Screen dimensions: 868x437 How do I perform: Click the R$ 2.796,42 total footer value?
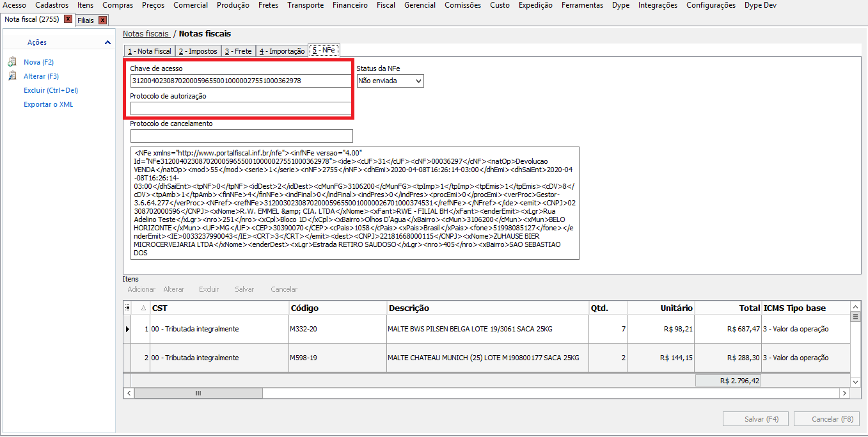coord(728,381)
